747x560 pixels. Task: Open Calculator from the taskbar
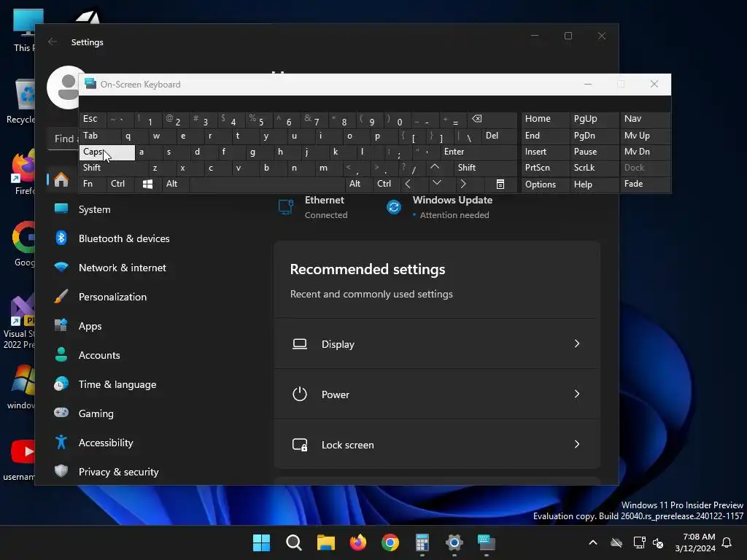coord(422,542)
